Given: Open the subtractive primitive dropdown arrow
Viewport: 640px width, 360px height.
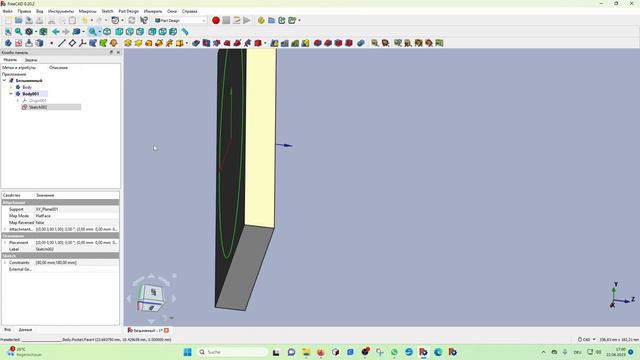Looking at the screenshot, I should tap(265, 43).
